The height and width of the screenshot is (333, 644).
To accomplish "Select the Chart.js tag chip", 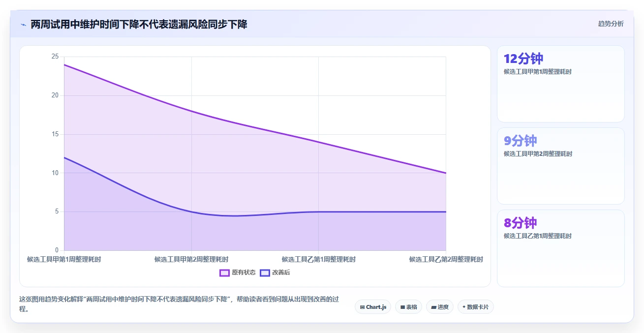I will [373, 307].
